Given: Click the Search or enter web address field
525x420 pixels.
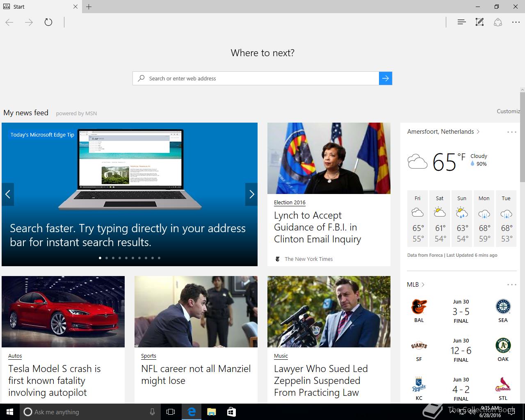Looking at the screenshot, I should coord(256,78).
